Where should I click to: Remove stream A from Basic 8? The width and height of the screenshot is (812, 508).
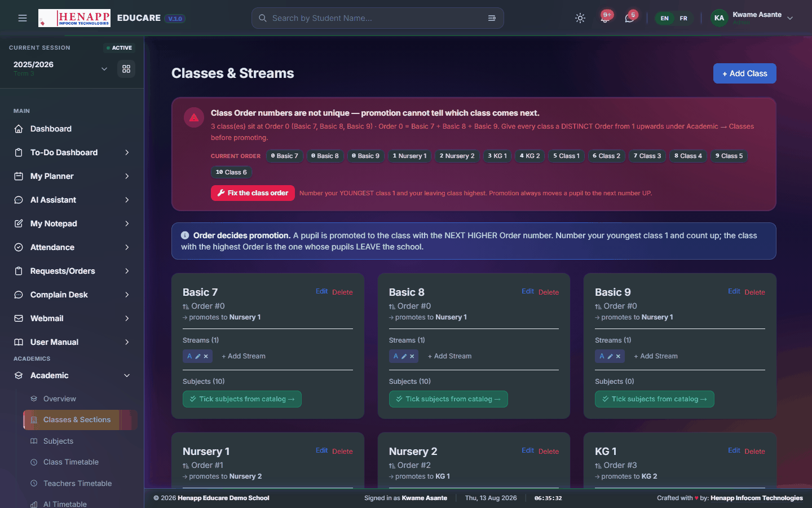412,356
